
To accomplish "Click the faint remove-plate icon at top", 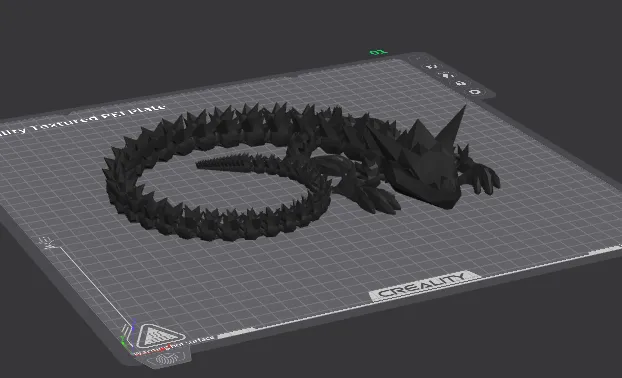I will 419,59.
